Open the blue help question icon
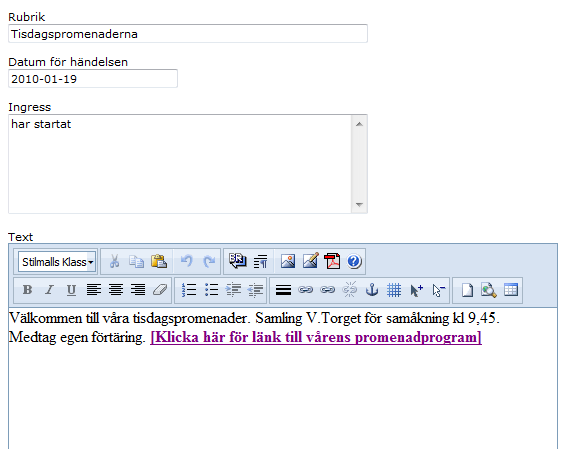 [x=354, y=261]
